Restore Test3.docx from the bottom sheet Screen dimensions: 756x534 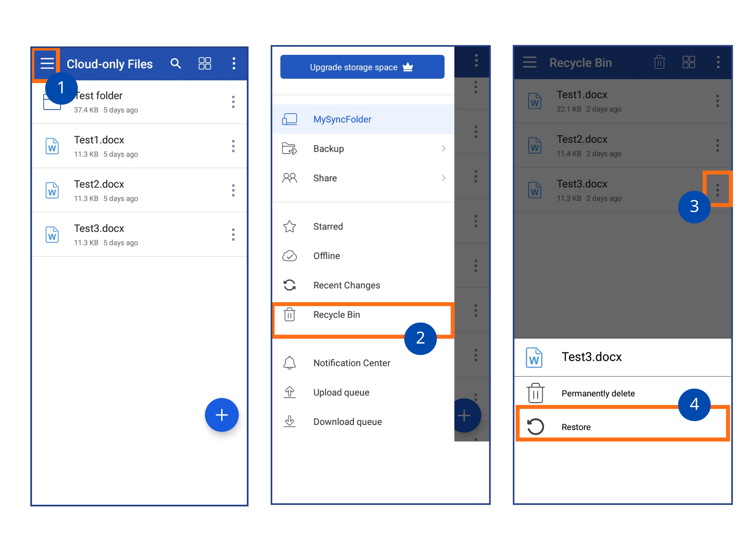[622, 427]
